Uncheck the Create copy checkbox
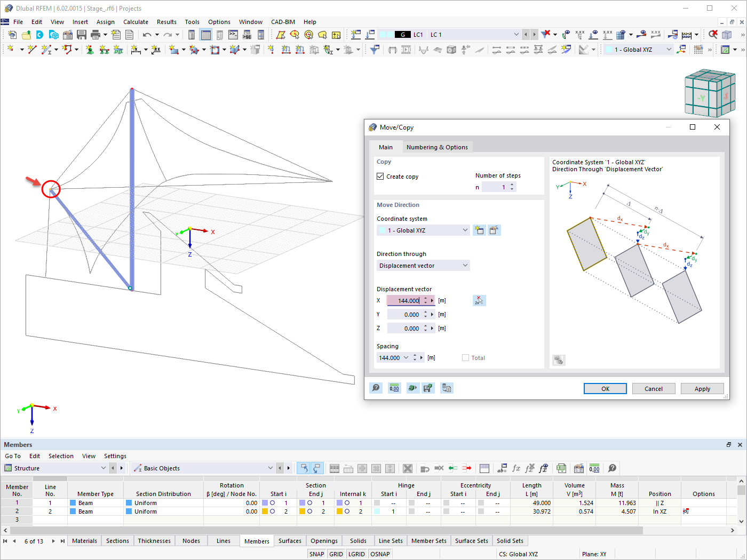 coord(380,177)
